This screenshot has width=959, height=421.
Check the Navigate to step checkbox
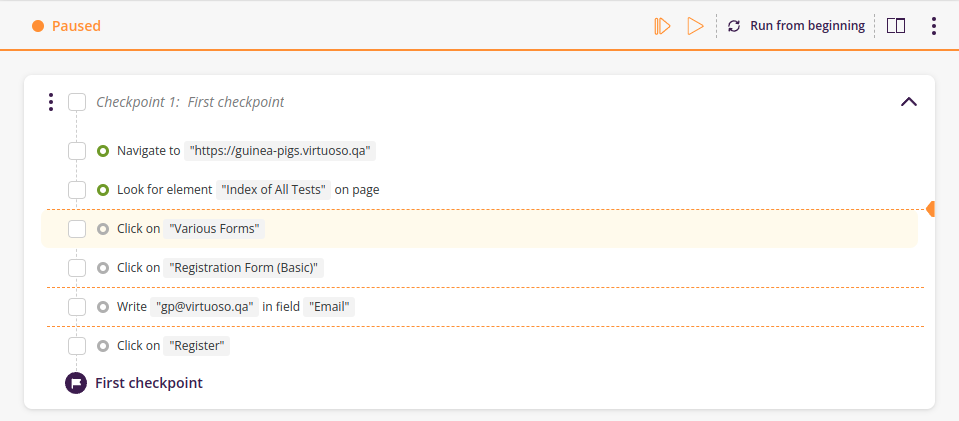pyautogui.click(x=77, y=151)
